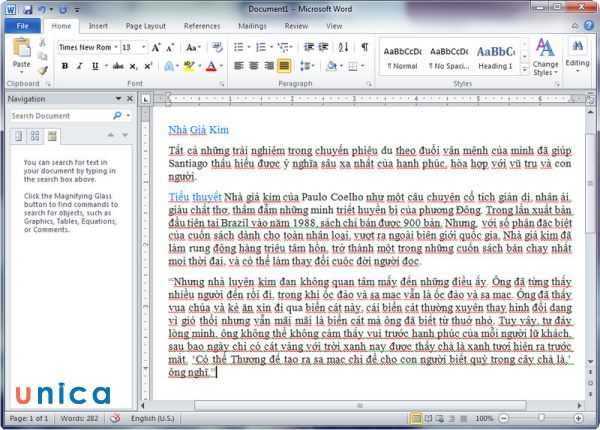Apply text highlight color

tap(188, 66)
